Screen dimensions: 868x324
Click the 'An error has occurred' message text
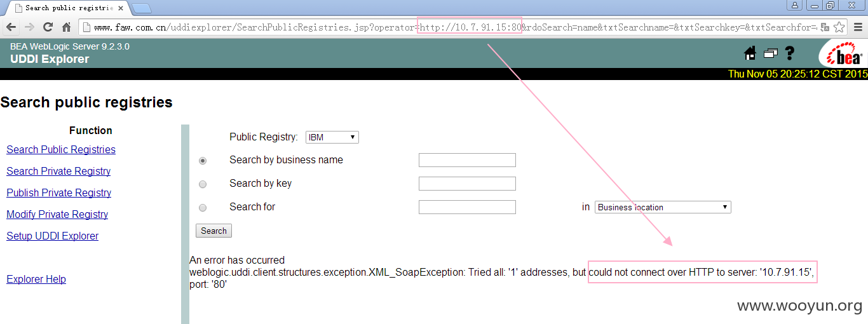point(237,260)
